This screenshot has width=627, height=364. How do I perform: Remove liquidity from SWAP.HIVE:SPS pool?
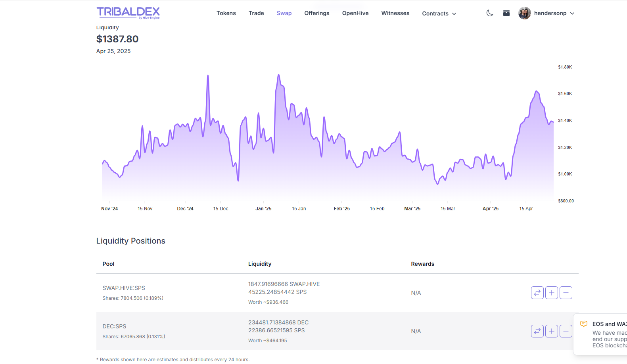tap(566, 293)
